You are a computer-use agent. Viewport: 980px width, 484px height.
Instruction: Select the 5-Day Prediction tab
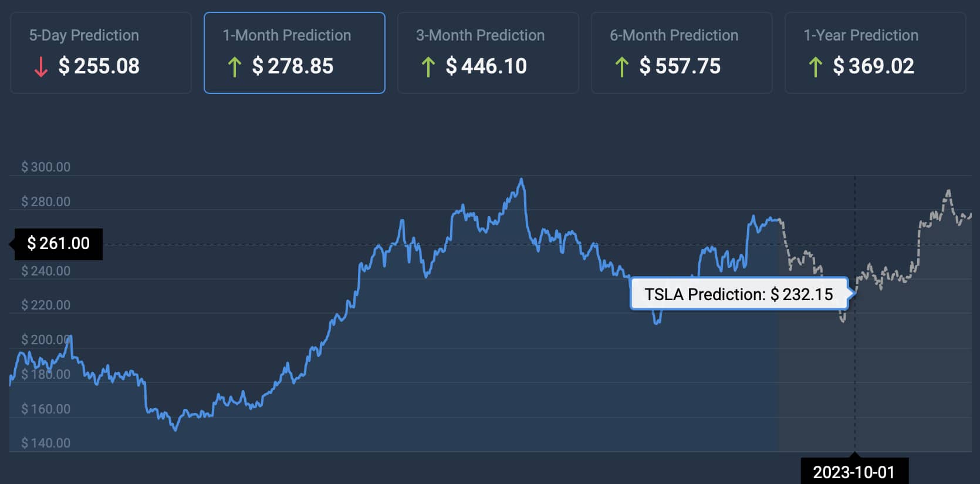(101, 53)
